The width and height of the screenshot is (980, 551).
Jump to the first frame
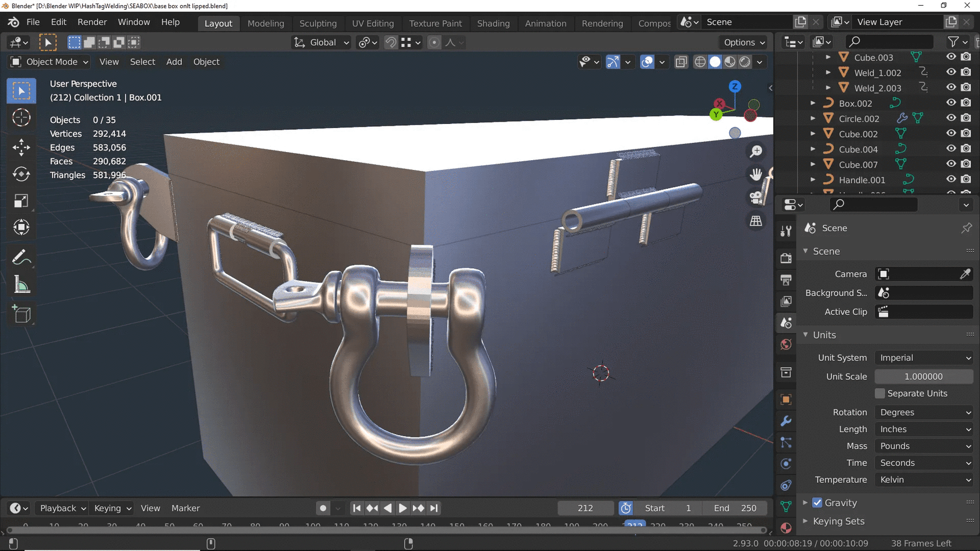[357, 509]
